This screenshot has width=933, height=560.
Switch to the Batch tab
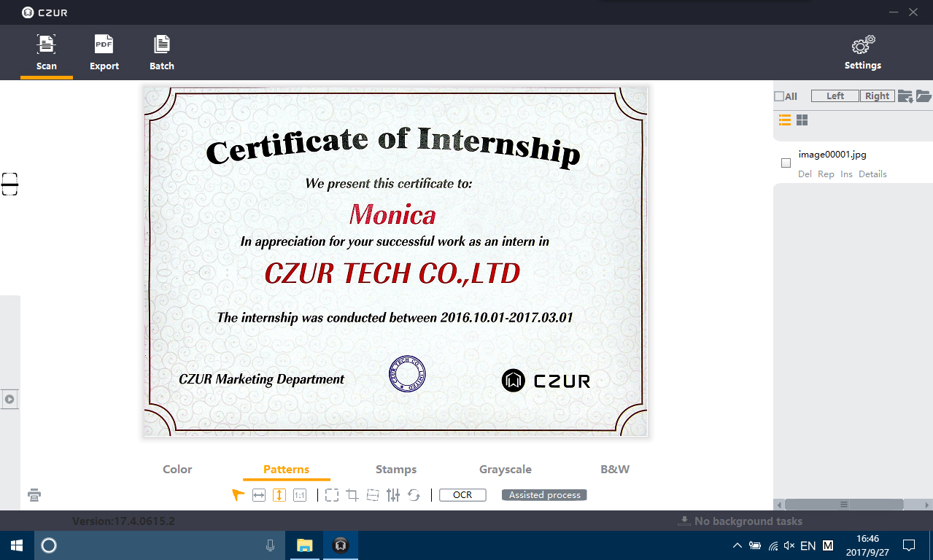click(x=162, y=52)
